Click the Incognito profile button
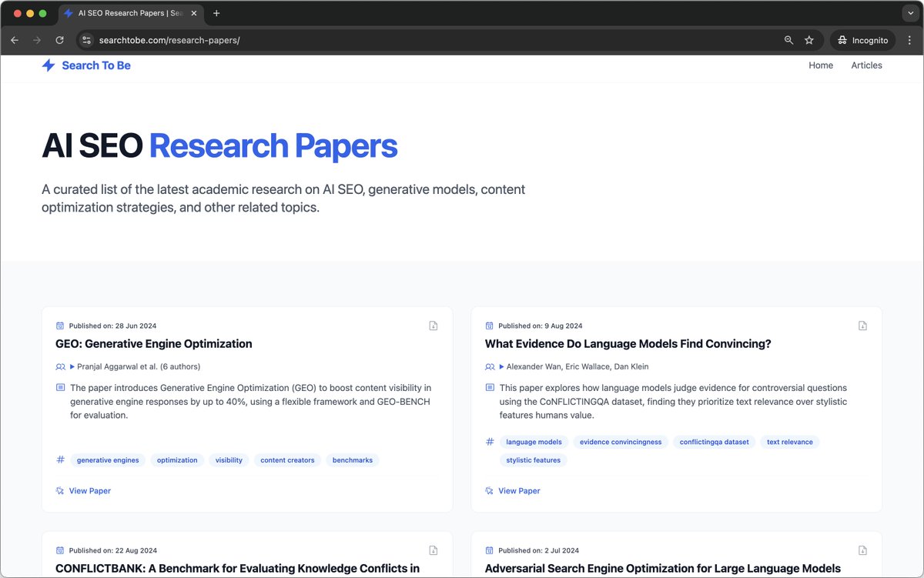The height and width of the screenshot is (578, 924). (x=863, y=40)
